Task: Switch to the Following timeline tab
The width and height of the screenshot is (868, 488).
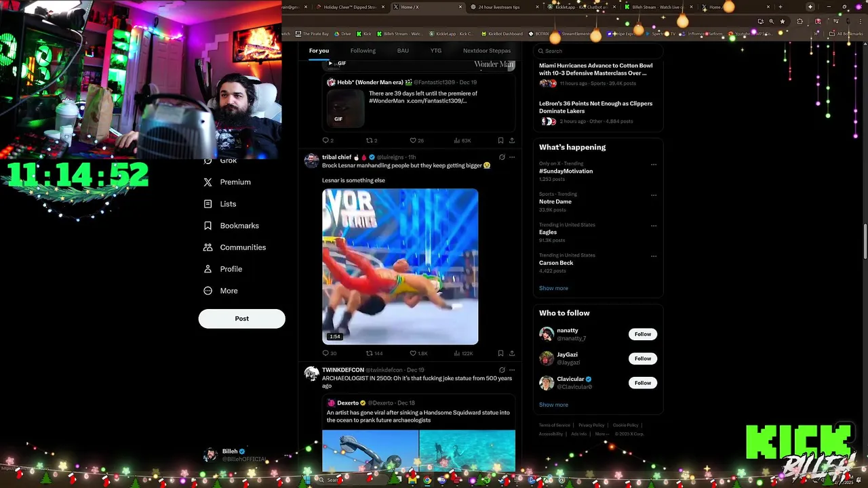Action: (363, 51)
